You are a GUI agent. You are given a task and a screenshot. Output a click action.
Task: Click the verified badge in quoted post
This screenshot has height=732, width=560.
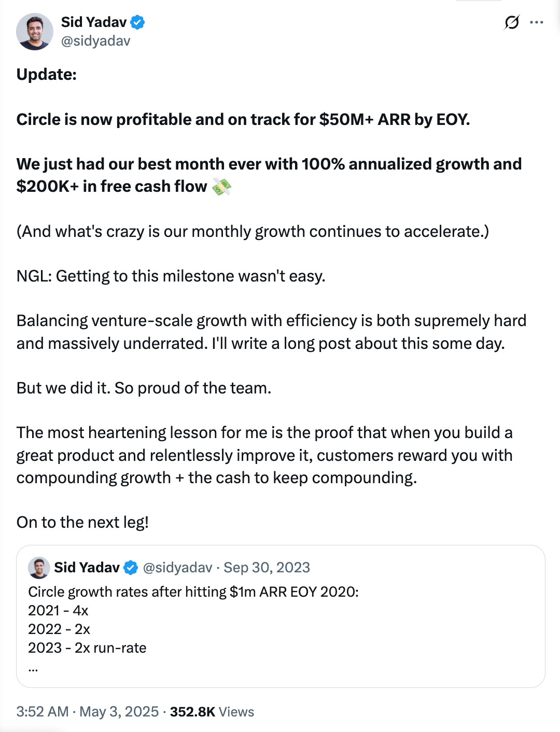click(131, 568)
